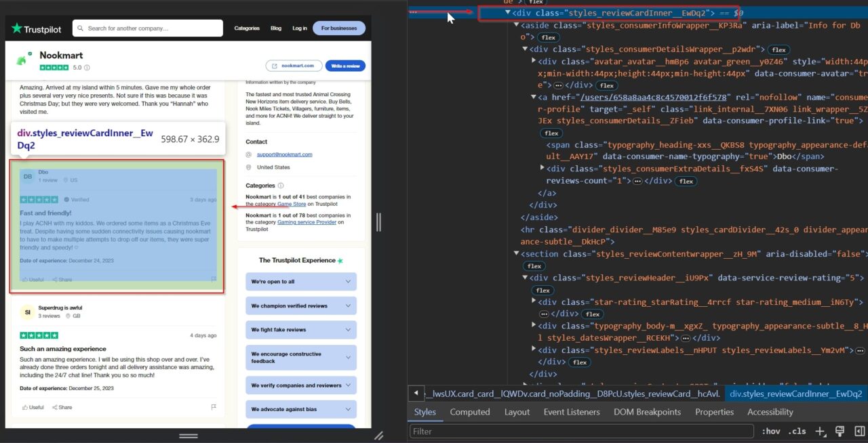868x443 pixels.
Task: Click the DB avatar of reviewer Dbo
Action: pyautogui.click(x=28, y=177)
